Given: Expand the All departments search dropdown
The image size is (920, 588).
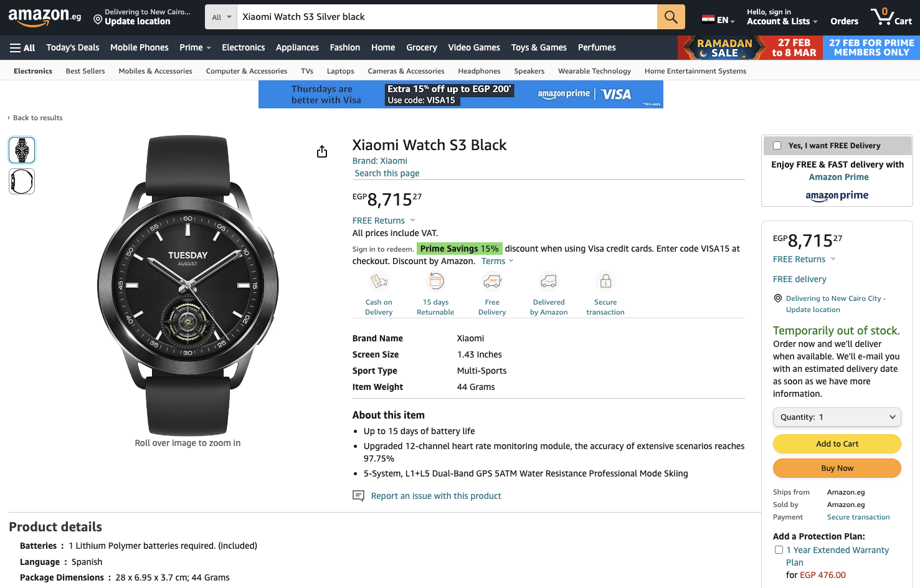Looking at the screenshot, I should pos(221,17).
